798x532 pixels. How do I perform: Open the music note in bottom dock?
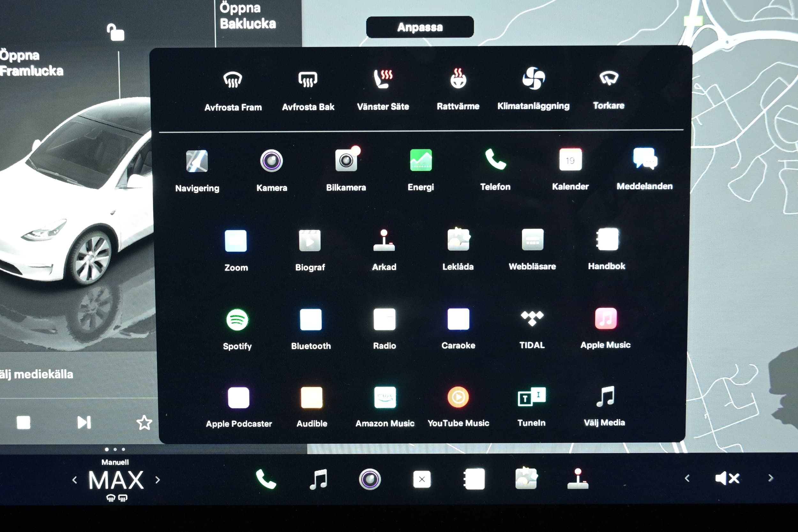(x=318, y=479)
